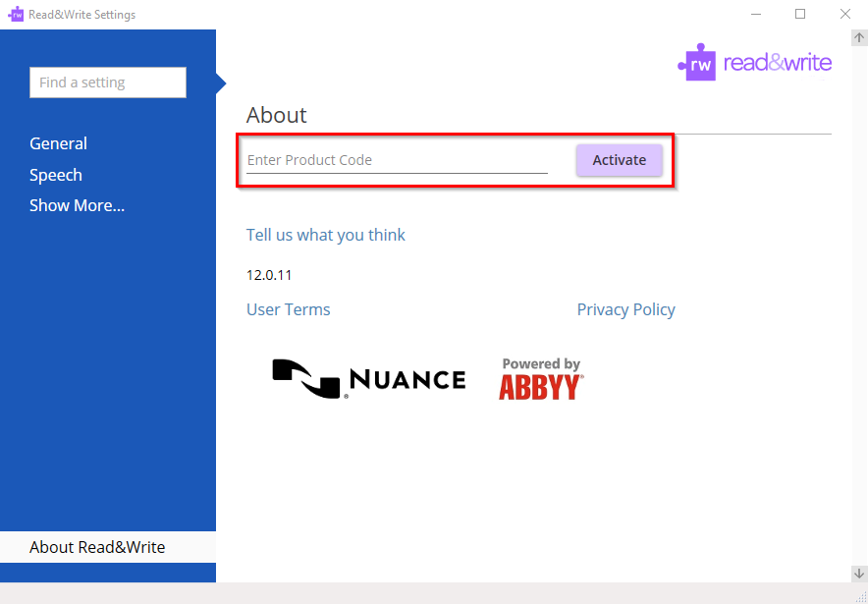Click the read&write logo at top right
The width and height of the screenshot is (868, 604).
click(754, 63)
